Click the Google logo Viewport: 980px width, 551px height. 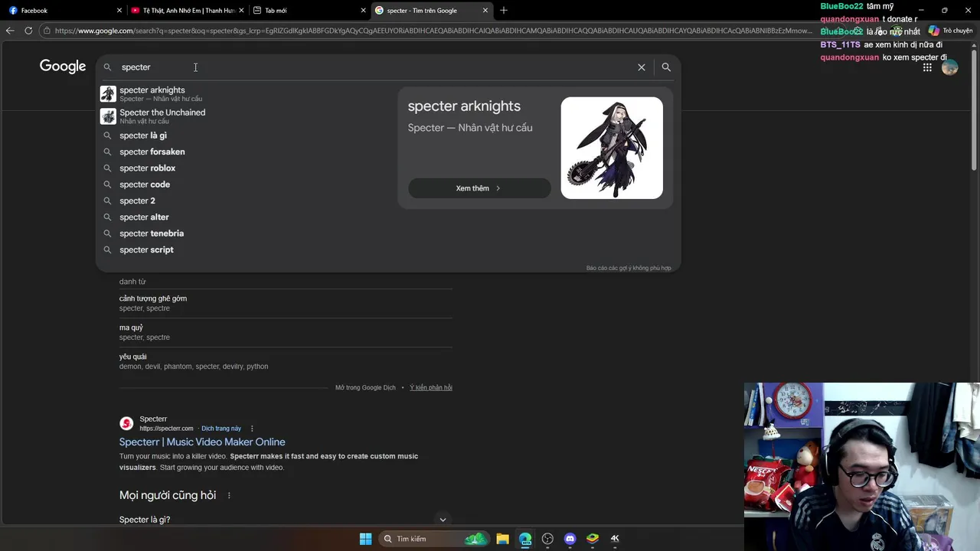[63, 67]
